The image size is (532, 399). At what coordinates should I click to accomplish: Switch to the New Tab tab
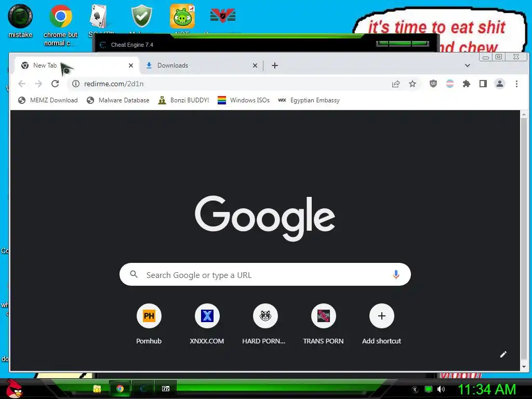(x=77, y=65)
